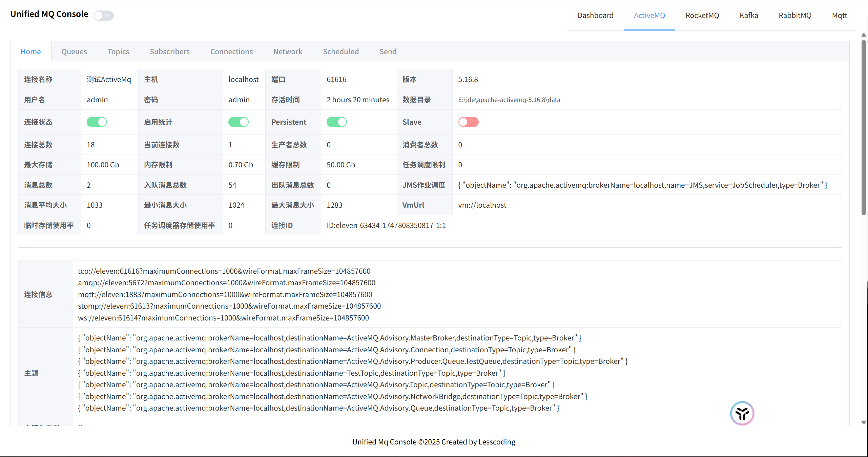Disable the 启用统计 statistics switch

click(239, 122)
